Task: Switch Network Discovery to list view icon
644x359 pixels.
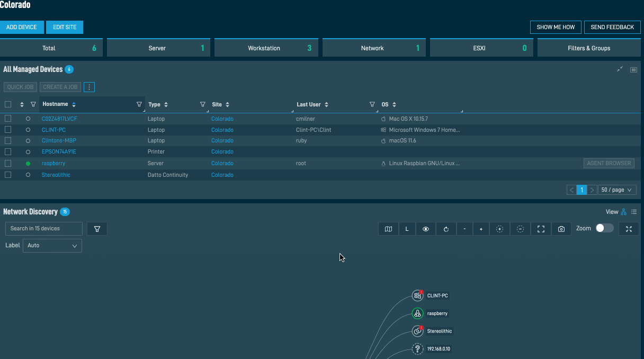Action: pos(634,212)
